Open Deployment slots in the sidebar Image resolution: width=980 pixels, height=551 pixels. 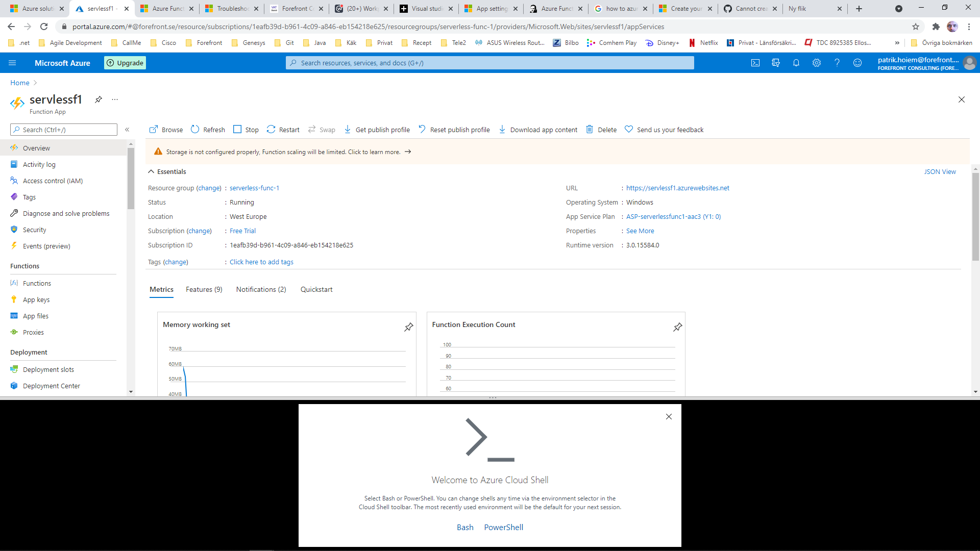pyautogui.click(x=48, y=369)
